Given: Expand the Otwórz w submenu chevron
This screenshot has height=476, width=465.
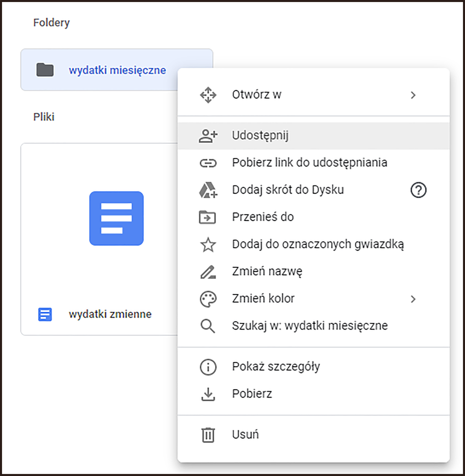Looking at the screenshot, I should [x=413, y=95].
